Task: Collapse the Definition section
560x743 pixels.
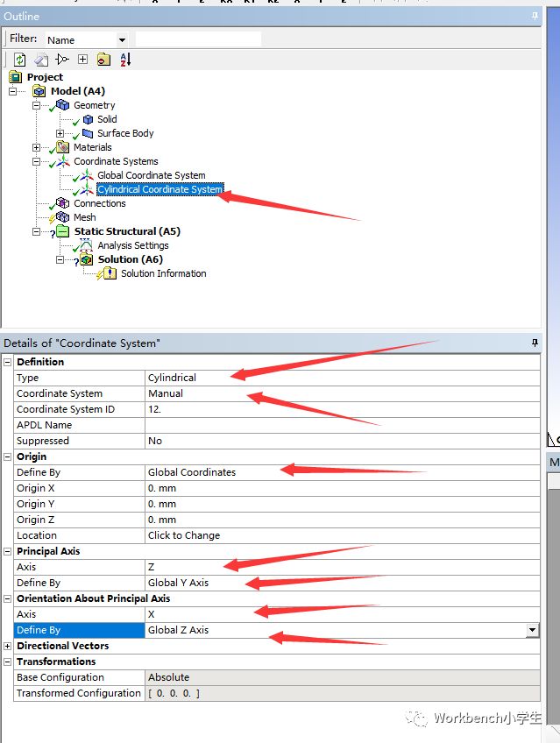Action: tap(8, 362)
